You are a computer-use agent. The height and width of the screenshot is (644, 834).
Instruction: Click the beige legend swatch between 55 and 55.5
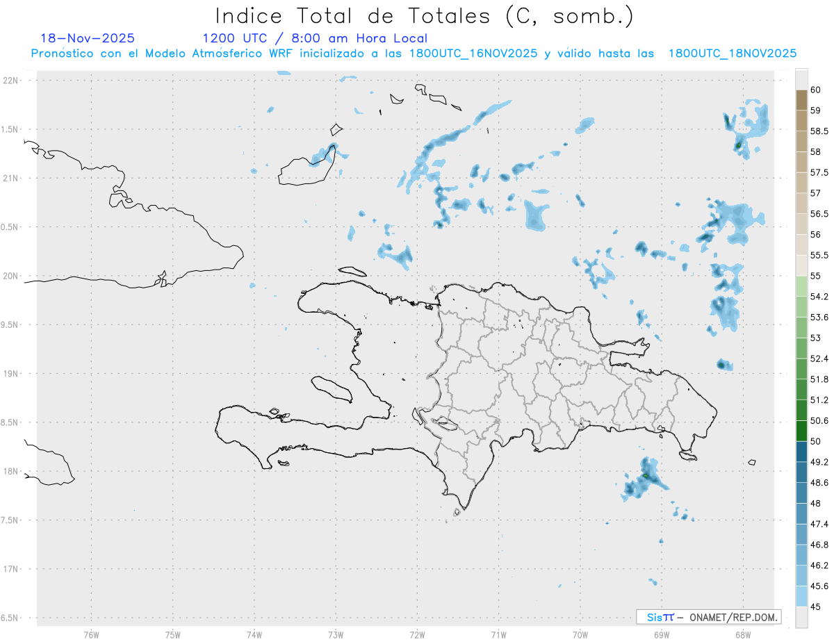click(801, 265)
